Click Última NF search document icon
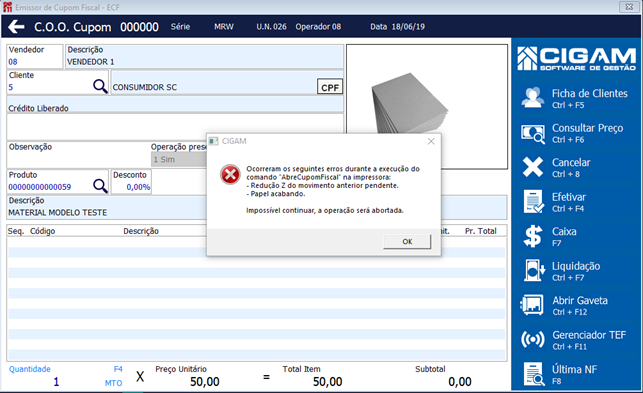 pos(534,374)
